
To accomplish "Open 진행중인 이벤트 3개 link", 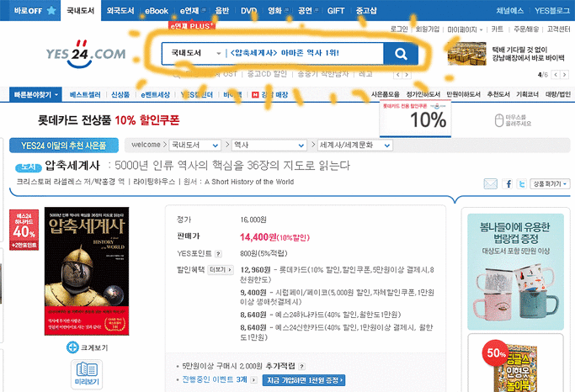I will 215,380.
